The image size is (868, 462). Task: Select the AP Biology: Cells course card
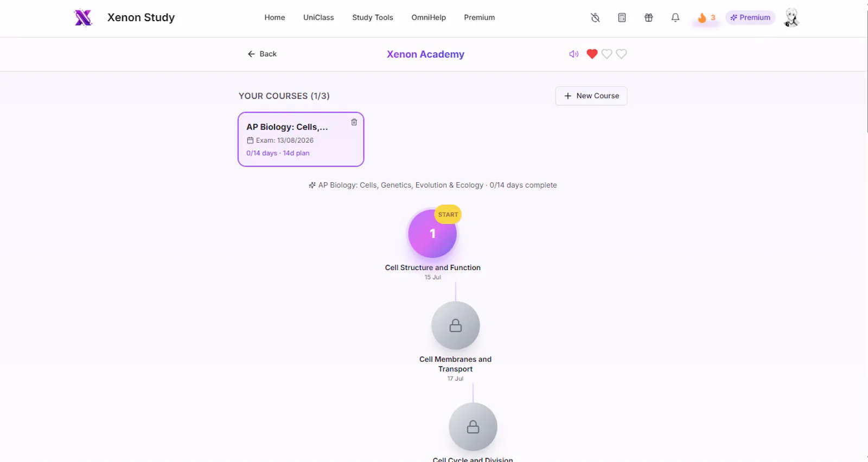click(x=301, y=139)
